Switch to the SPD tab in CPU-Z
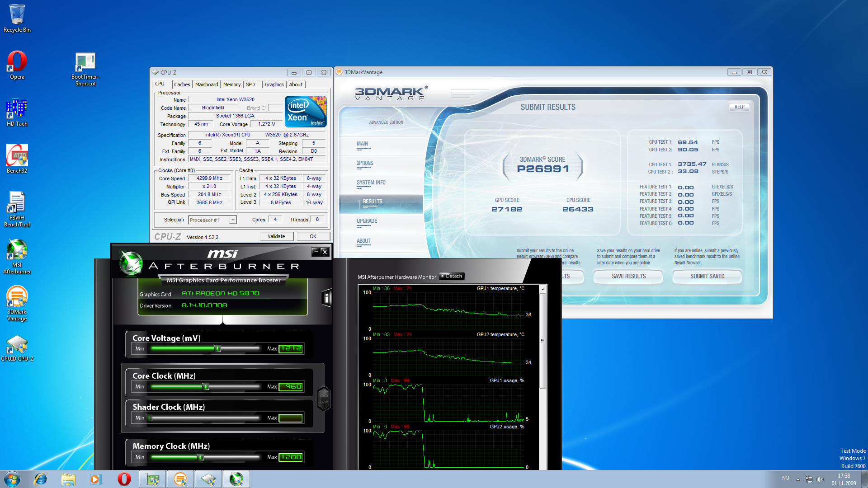The image size is (868, 488). pos(250,84)
